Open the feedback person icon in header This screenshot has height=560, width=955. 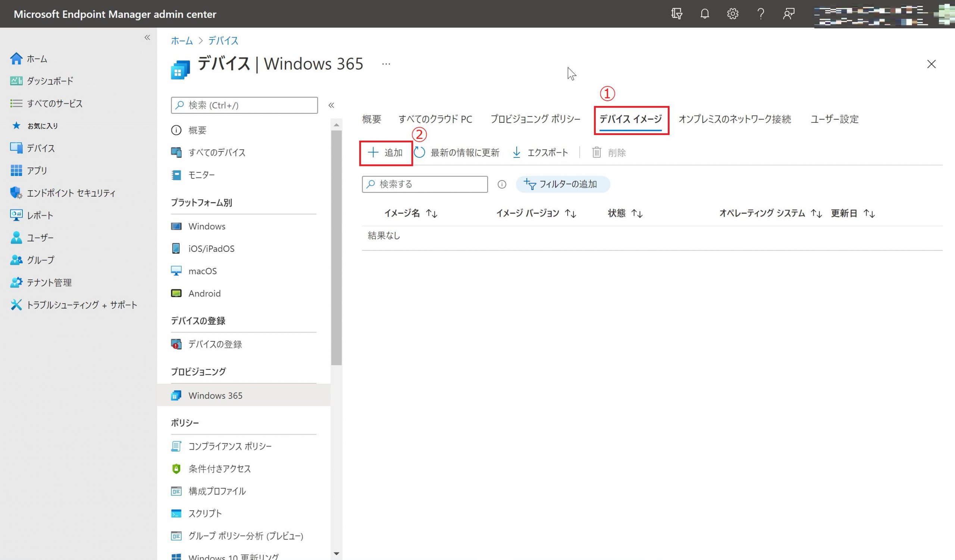(789, 14)
